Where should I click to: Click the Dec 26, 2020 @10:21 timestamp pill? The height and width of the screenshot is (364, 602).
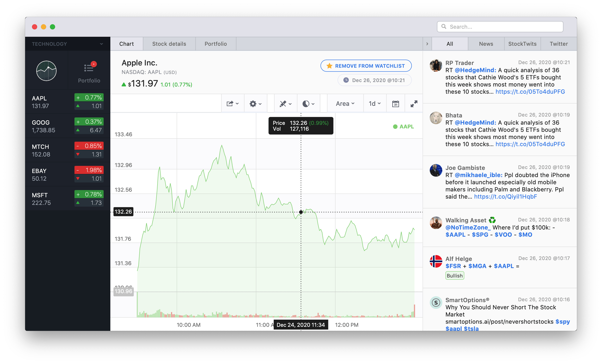click(x=375, y=80)
